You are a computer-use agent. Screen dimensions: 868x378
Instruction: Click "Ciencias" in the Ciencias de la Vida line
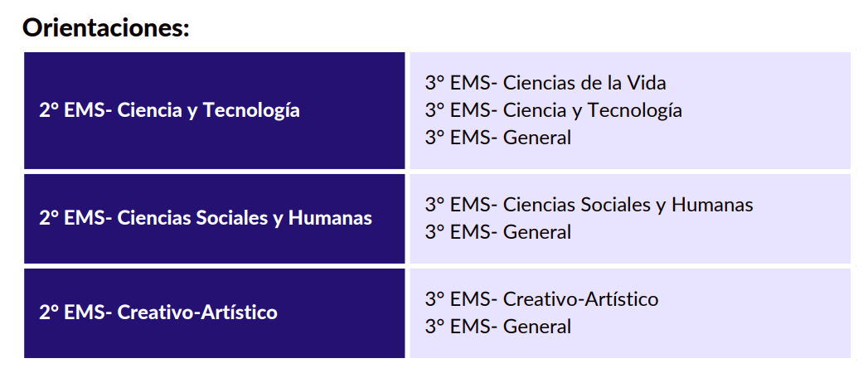(540, 83)
